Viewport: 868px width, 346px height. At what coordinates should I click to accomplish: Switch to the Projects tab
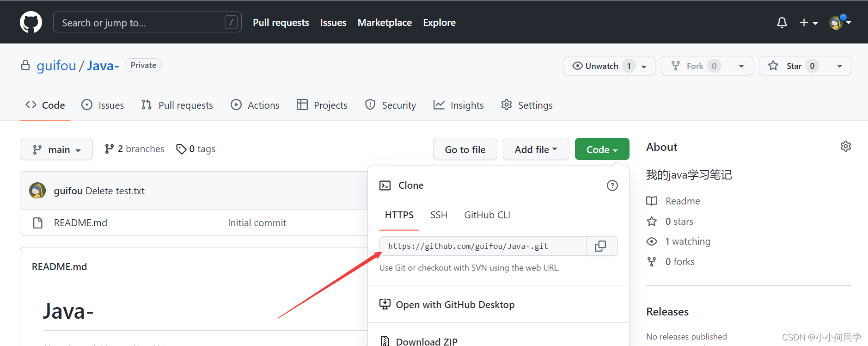tap(322, 105)
